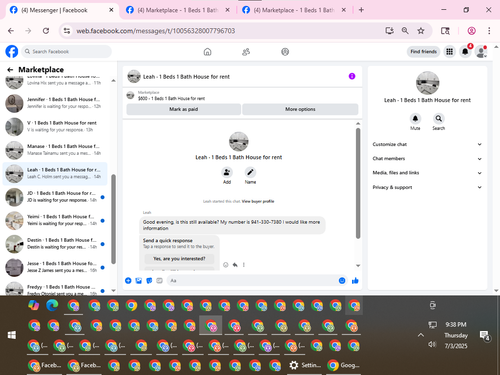Click More options button
Screen dimensions: 500x375
300,109
